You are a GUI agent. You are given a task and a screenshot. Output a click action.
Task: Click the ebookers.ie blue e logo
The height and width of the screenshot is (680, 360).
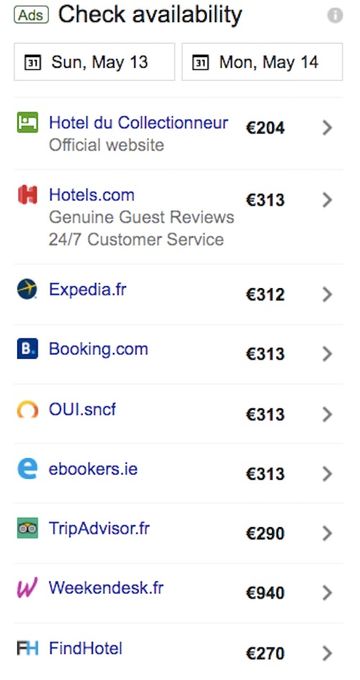27,469
